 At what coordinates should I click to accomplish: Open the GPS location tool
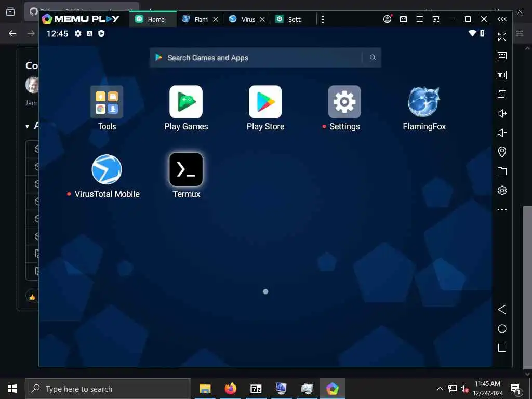coord(502,152)
